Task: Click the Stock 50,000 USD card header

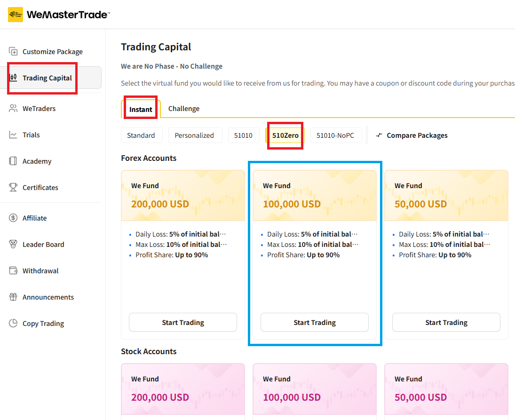Action: point(446,389)
